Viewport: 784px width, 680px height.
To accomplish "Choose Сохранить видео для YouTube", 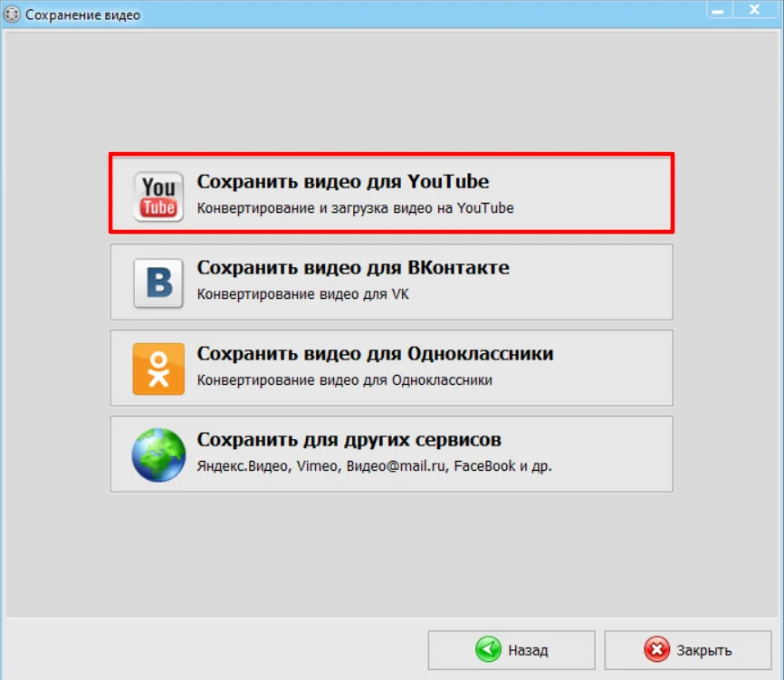I will [391, 193].
